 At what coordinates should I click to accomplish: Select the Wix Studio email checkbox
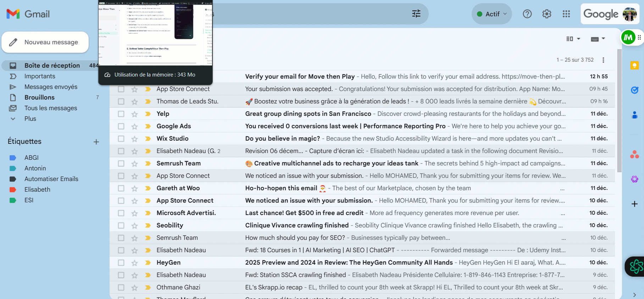(121, 139)
